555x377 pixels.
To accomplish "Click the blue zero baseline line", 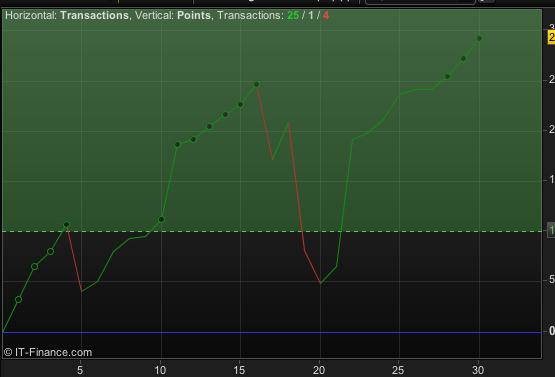I will pyautogui.click(x=272, y=332).
